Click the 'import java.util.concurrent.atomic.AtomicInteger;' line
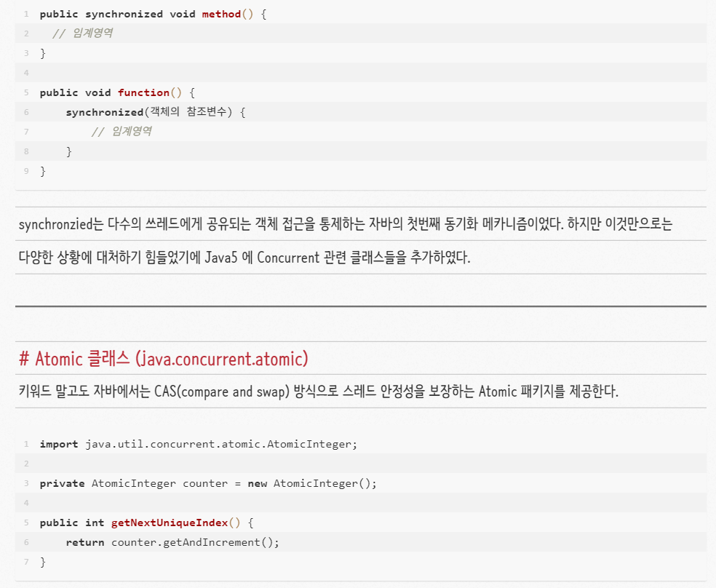Image resolution: width=716 pixels, height=588 pixels. [199, 444]
